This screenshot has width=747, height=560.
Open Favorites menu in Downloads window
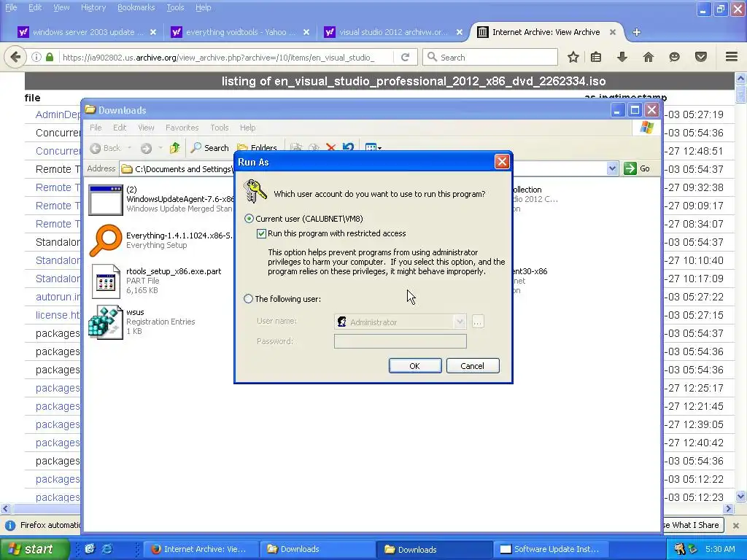point(182,128)
